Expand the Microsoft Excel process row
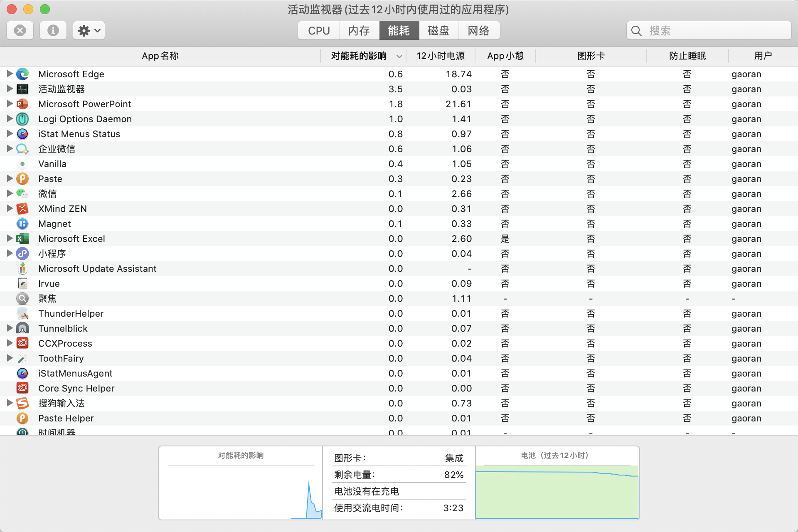The image size is (798, 532). pyautogui.click(x=10, y=239)
